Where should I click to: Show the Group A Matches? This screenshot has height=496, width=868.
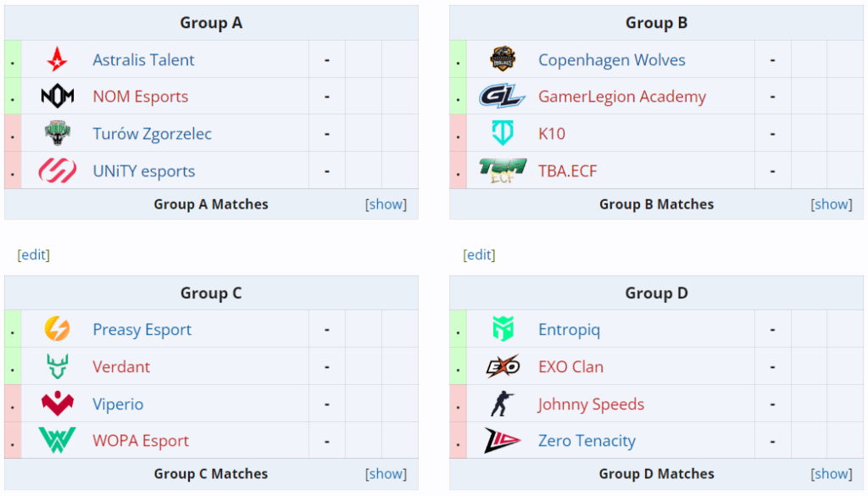coord(386,204)
